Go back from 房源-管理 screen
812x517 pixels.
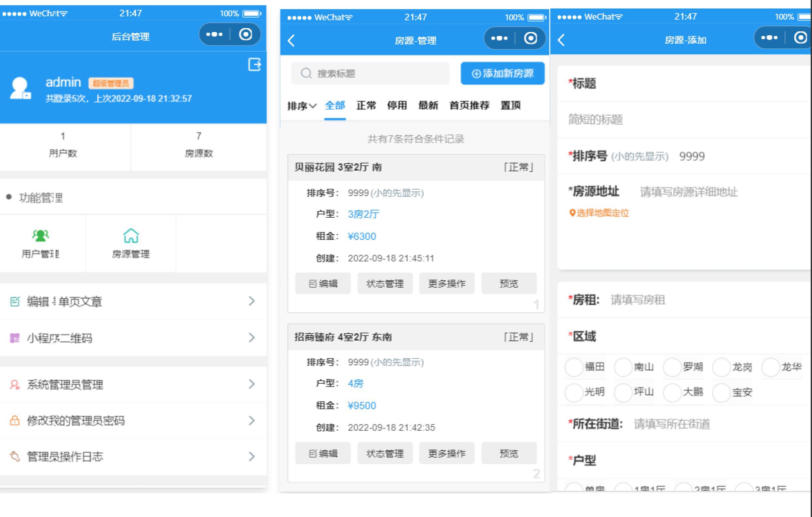291,41
